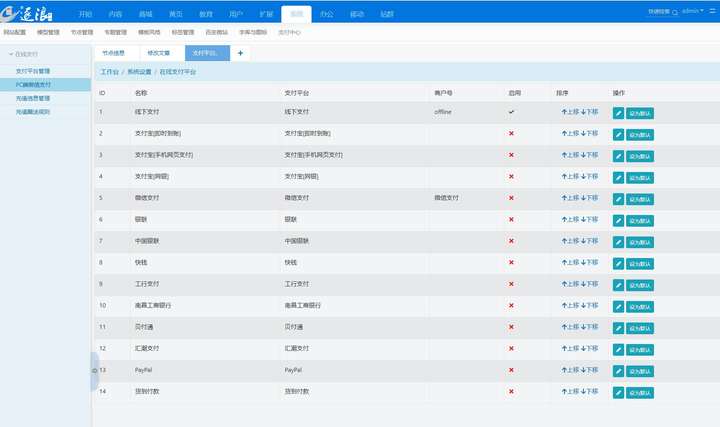Move the PayPal row down with 下移
Screen dimensions: 720x427
tap(590, 370)
